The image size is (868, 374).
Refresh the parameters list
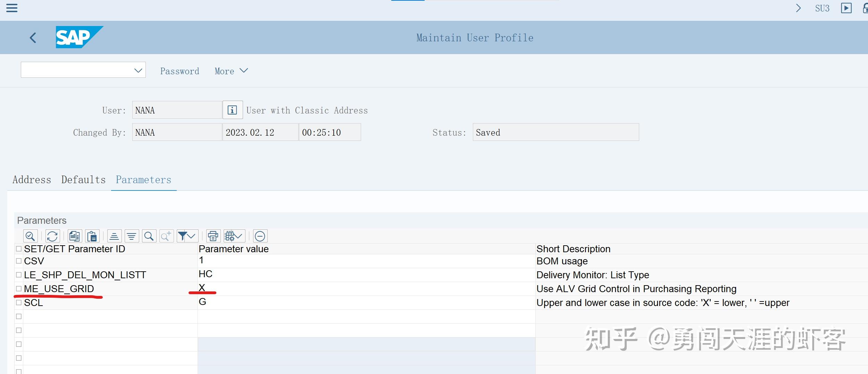click(x=52, y=236)
